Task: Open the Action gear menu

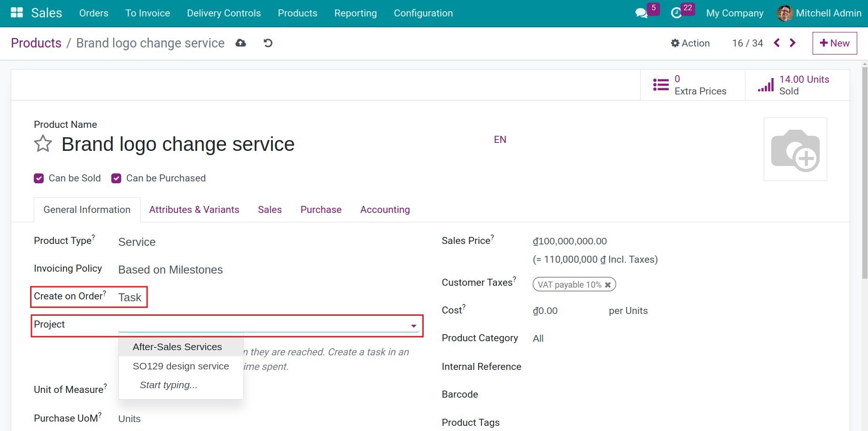Action: click(690, 43)
